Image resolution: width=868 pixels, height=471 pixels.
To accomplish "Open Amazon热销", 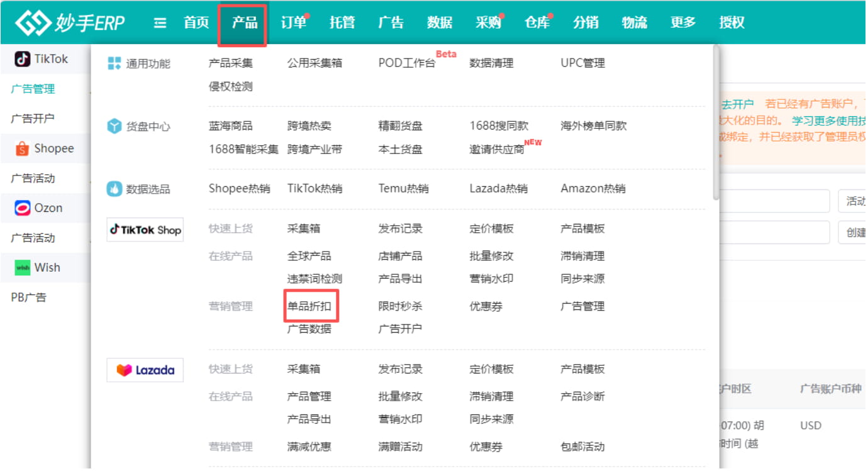I will pyautogui.click(x=593, y=189).
